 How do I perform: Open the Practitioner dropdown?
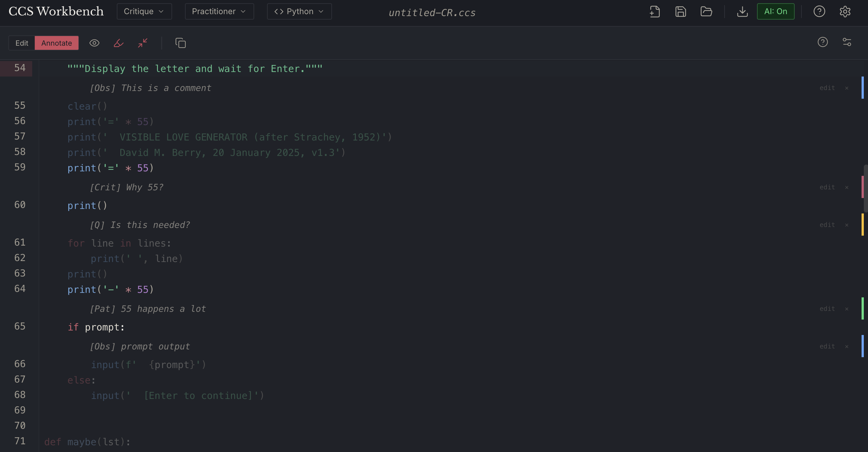(x=219, y=12)
